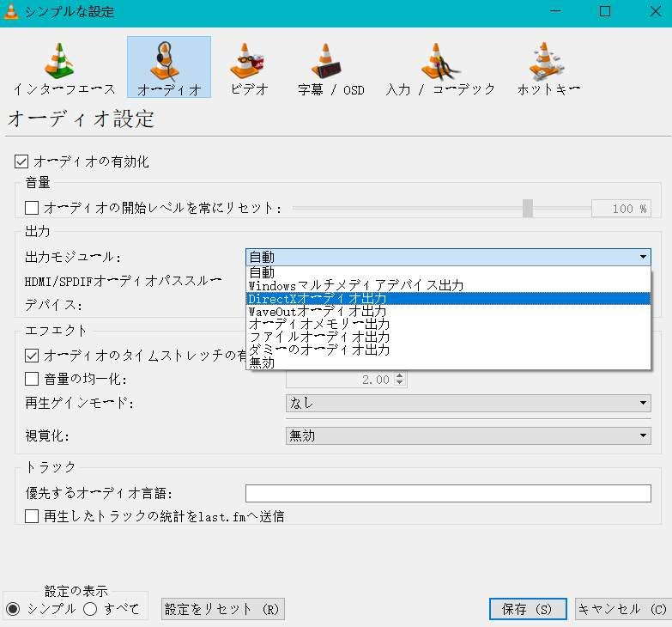
Task: Toggle the オーディオの有効化 checkbox
Action: 21,161
